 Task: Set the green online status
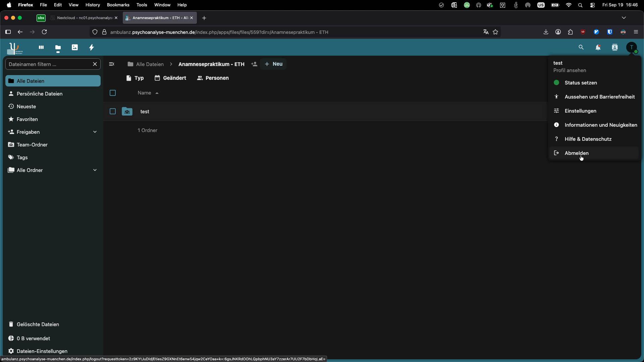click(x=580, y=83)
